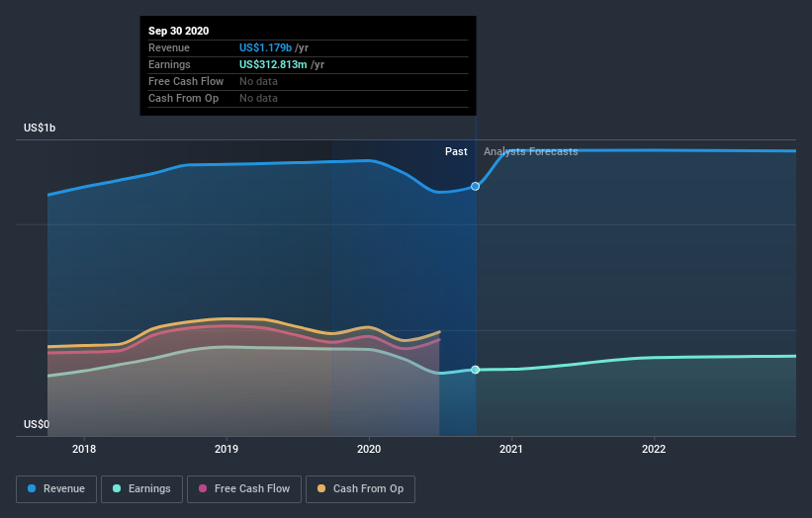Click the Free Cash Flow tooltip row label

click(186, 81)
